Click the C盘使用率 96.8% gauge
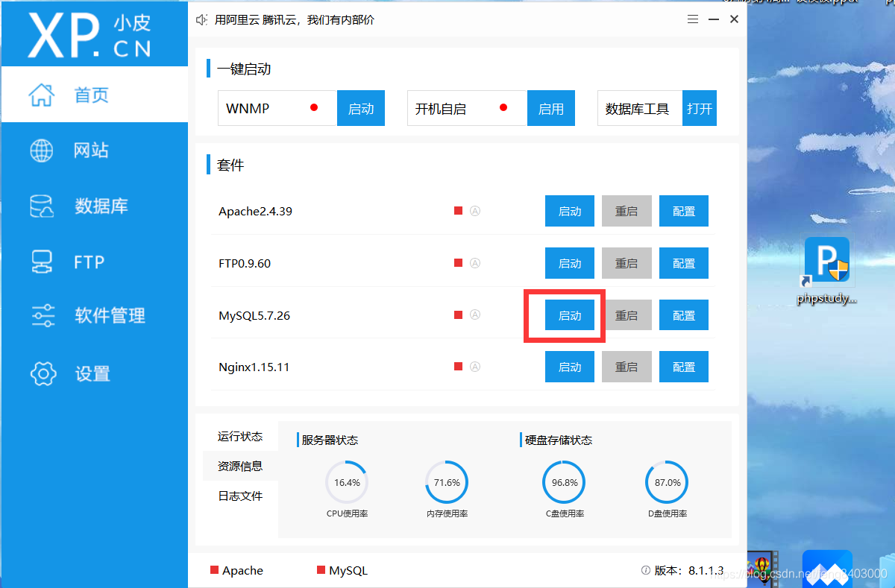Screen dimensions: 895x588 pyautogui.click(x=565, y=482)
